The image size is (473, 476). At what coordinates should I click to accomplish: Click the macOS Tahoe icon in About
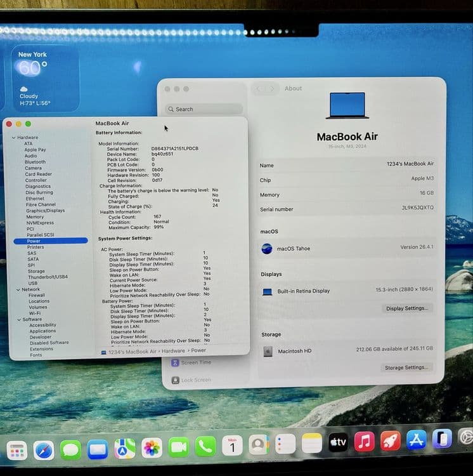point(267,249)
